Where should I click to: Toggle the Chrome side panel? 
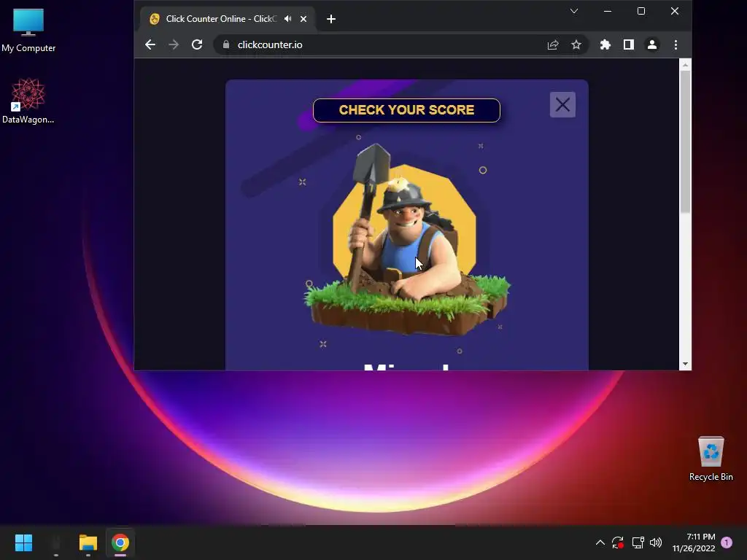(628, 44)
